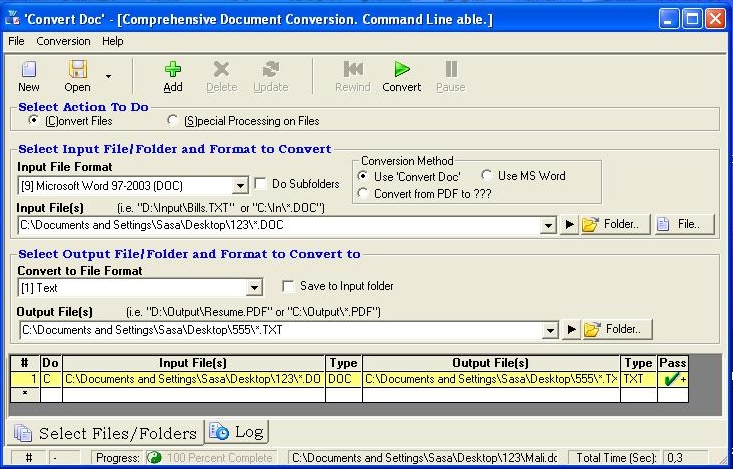
Task: Click the play arrow beside Input File(s)
Action: tap(569, 224)
